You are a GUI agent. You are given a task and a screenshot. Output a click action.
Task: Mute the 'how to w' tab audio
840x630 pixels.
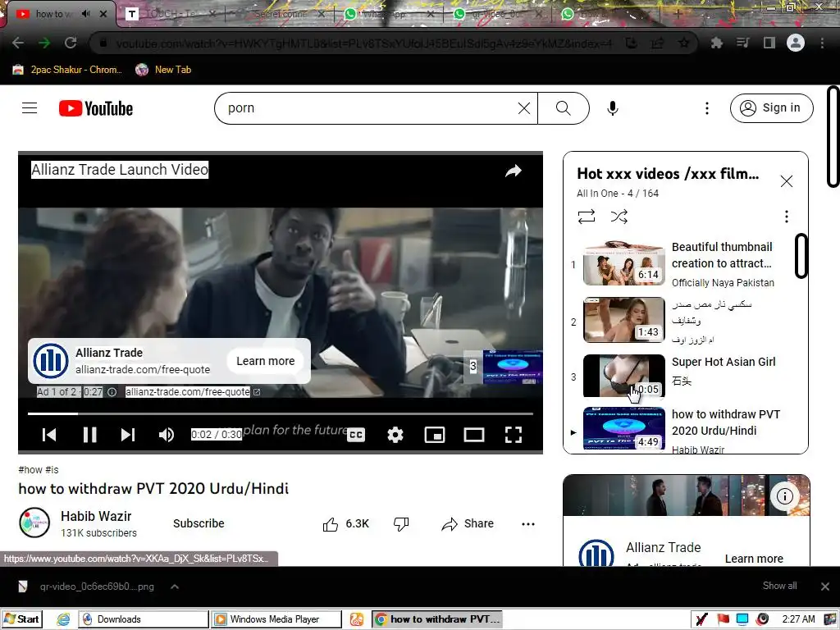tap(85, 14)
